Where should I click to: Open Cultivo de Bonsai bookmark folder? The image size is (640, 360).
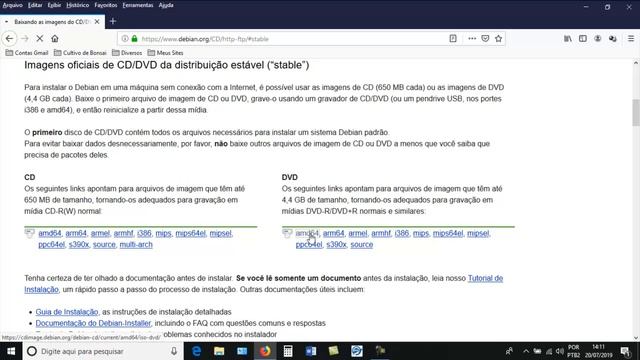point(80,53)
